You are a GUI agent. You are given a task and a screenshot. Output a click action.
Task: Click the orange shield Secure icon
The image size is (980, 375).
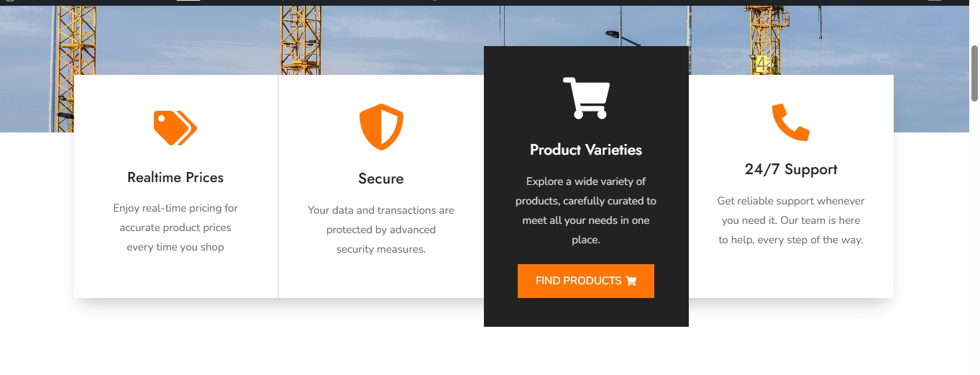tap(381, 127)
